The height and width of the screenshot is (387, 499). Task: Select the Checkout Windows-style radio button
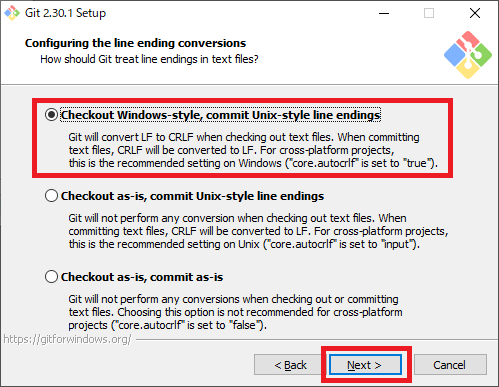point(51,115)
